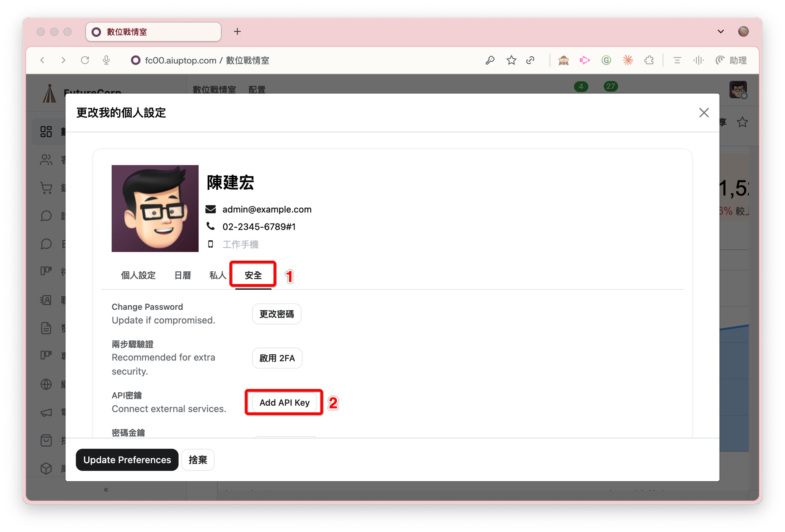
Task: Go back with browser back arrow
Action: click(x=43, y=60)
